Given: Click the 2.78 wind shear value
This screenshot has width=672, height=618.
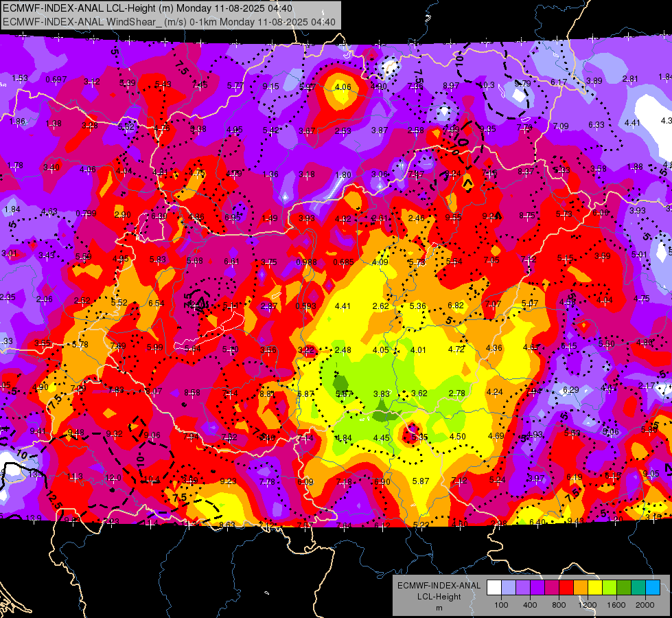Looking at the screenshot, I should coord(457,393).
